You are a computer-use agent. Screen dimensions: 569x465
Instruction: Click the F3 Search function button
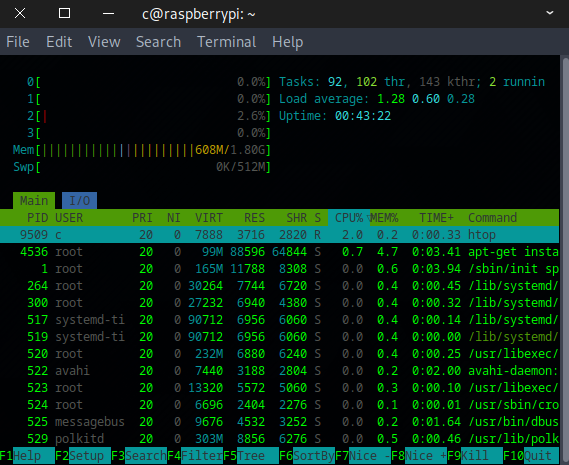tap(139, 456)
